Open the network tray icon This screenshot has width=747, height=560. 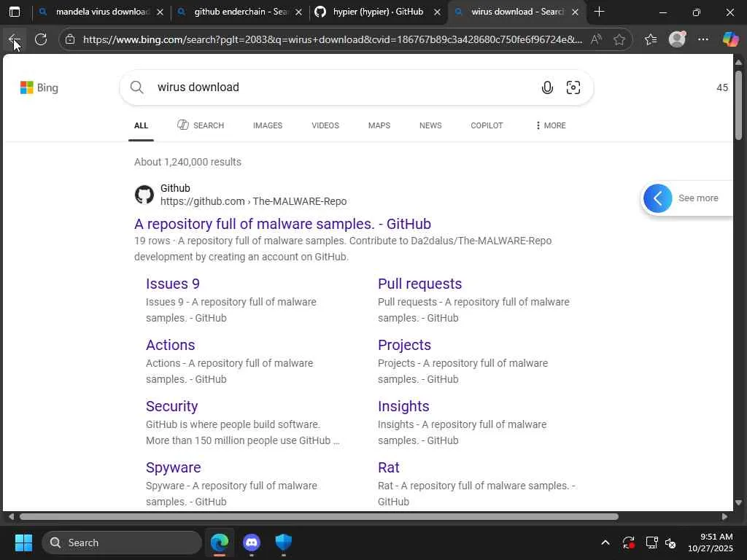(x=651, y=542)
